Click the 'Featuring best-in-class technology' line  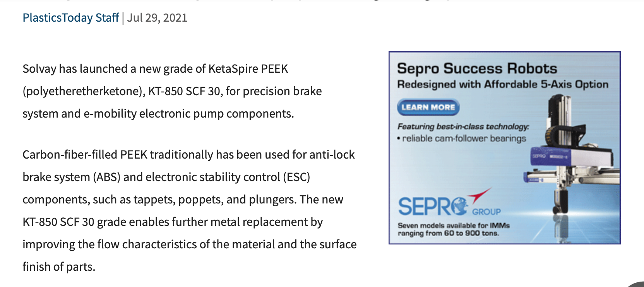coord(463,126)
